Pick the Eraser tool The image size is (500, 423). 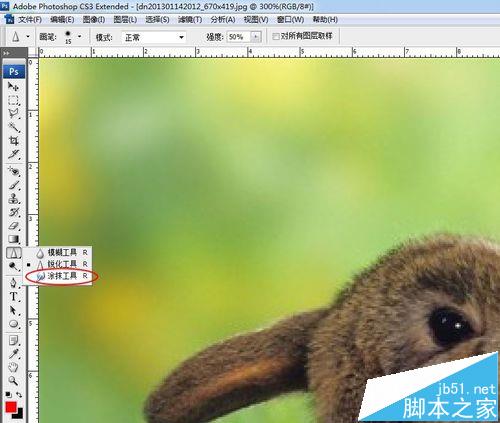pyautogui.click(x=13, y=226)
